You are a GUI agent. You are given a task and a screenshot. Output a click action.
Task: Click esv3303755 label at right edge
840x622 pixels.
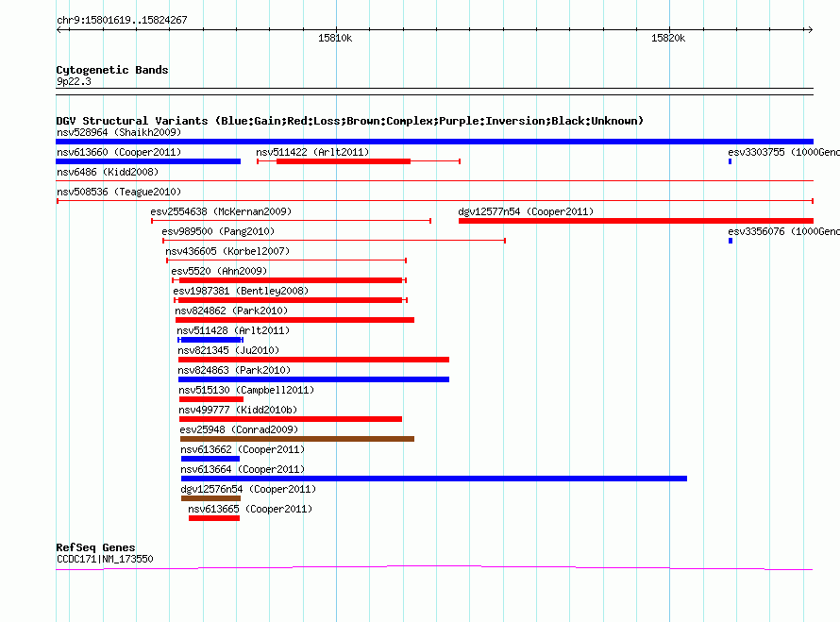pos(783,152)
